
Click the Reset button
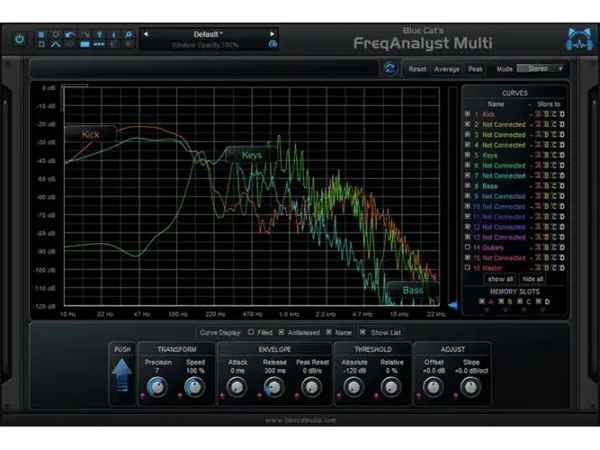click(417, 69)
